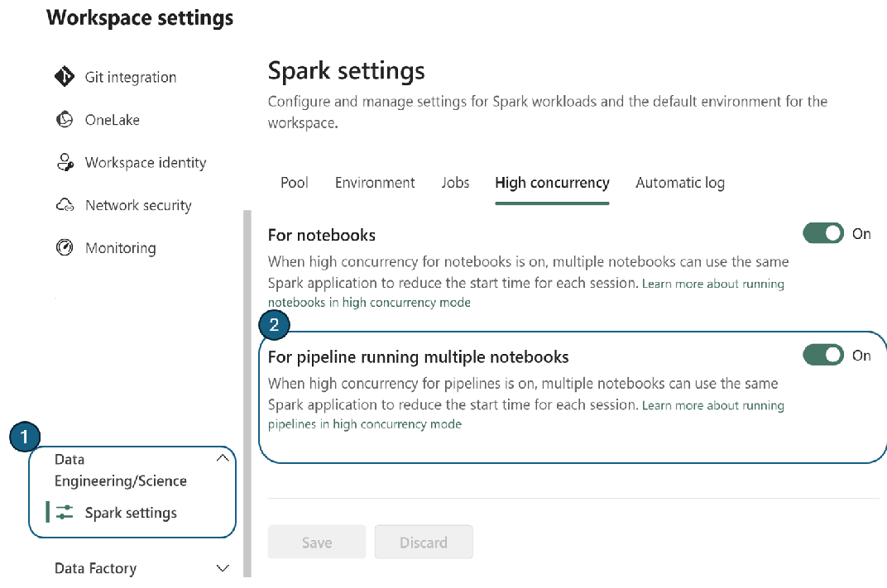887x588 pixels.
Task: Select the High concurrency tab
Action: 552,183
